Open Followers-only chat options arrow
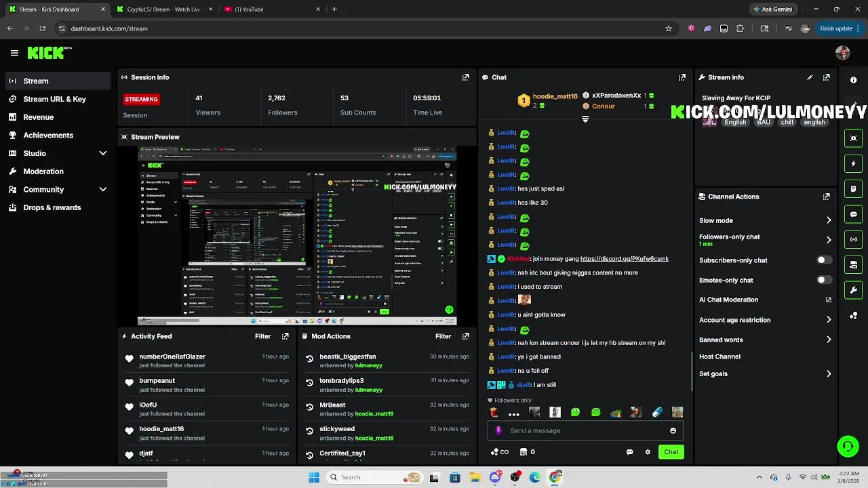 click(829, 240)
